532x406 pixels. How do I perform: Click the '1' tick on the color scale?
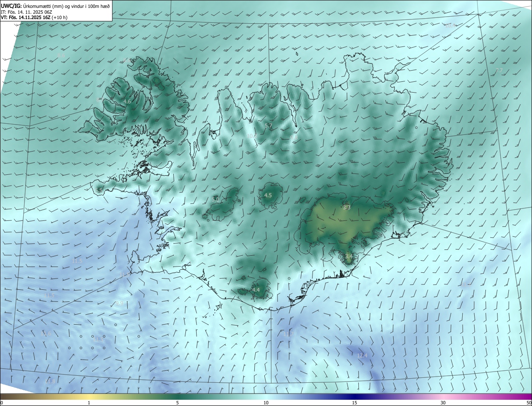pyautogui.click(x=89, y=403)
